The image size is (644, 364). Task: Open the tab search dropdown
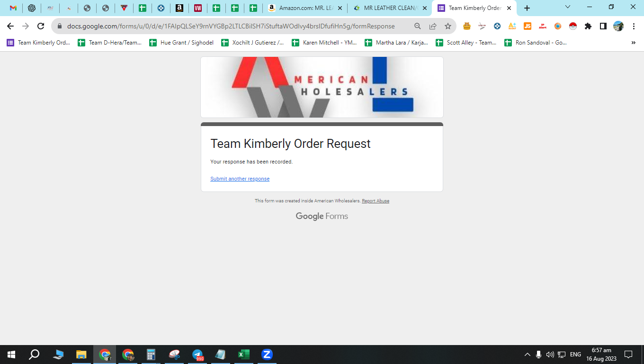pyautogui.click(x=568, y=7)
